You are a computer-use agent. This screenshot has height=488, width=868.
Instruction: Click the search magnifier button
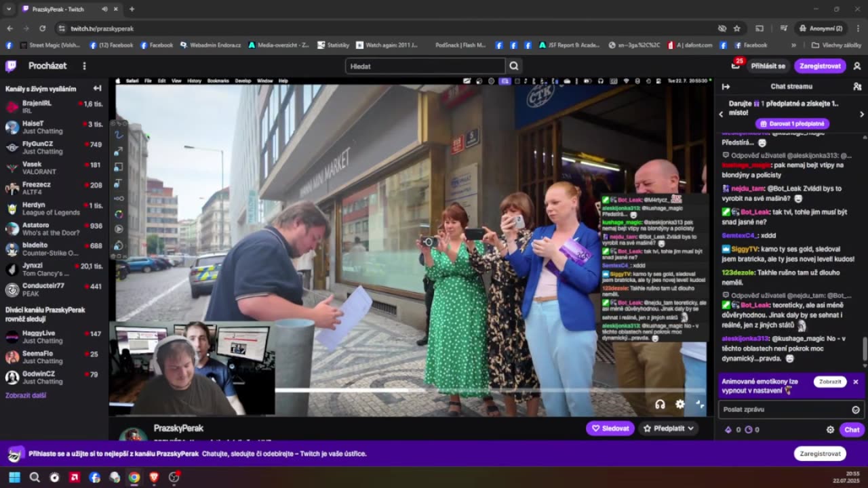pos(514,66)
